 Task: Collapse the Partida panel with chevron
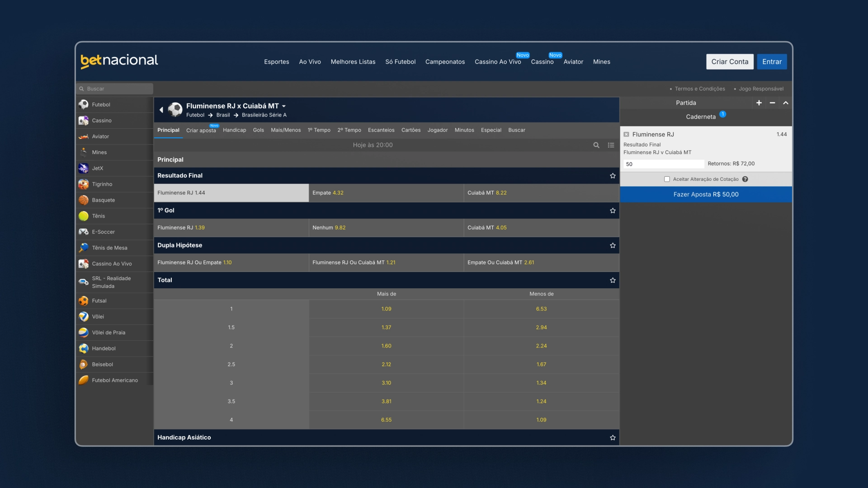[x=786, y=103]
